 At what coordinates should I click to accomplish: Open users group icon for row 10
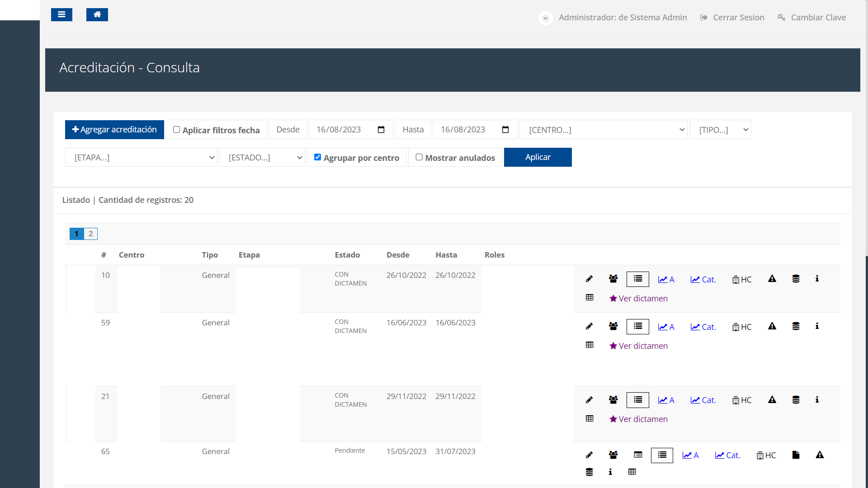click(x=613, y=279)
